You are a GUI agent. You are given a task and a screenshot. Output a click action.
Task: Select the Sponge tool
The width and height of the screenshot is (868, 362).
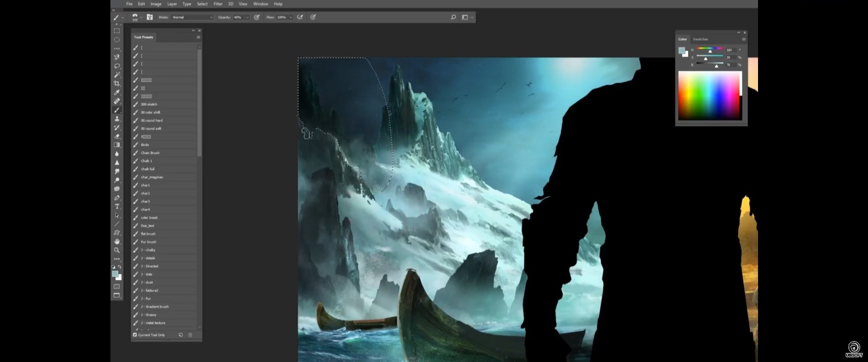(x=117, y=189)
